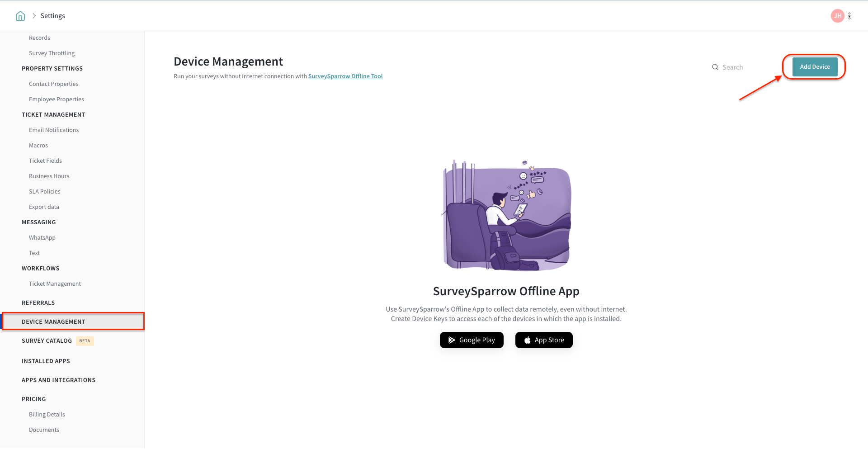Click the home icon in breadcrumb
868x449 pixels.
pyautogui.click(x=20, y=16)
